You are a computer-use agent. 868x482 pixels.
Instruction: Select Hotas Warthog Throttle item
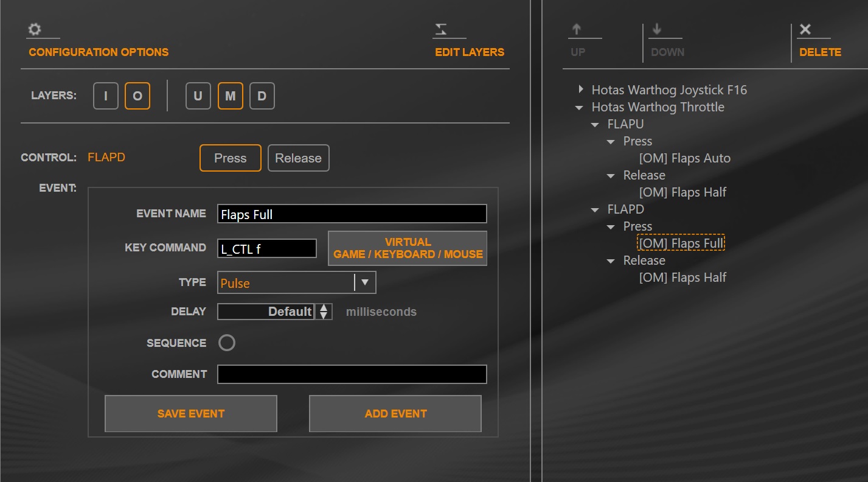[658, 107]
